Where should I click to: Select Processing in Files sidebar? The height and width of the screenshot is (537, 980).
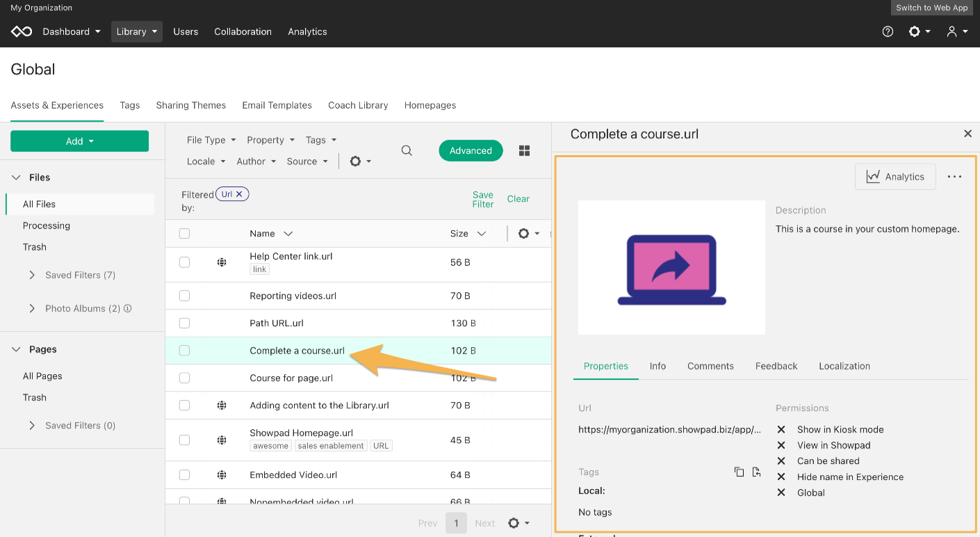(47, 225)
